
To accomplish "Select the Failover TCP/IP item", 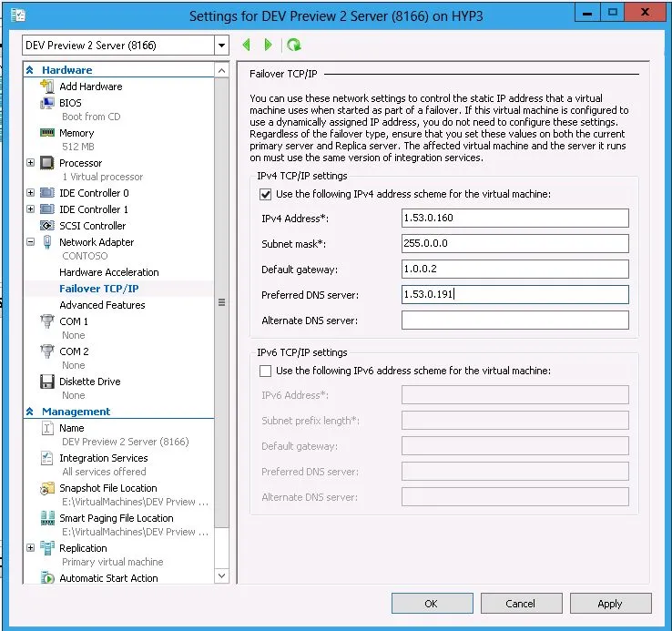I will pos(99,289).
